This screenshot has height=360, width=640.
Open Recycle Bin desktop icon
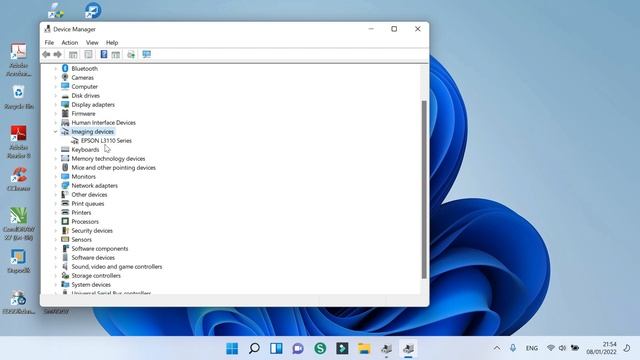[18, 98]
